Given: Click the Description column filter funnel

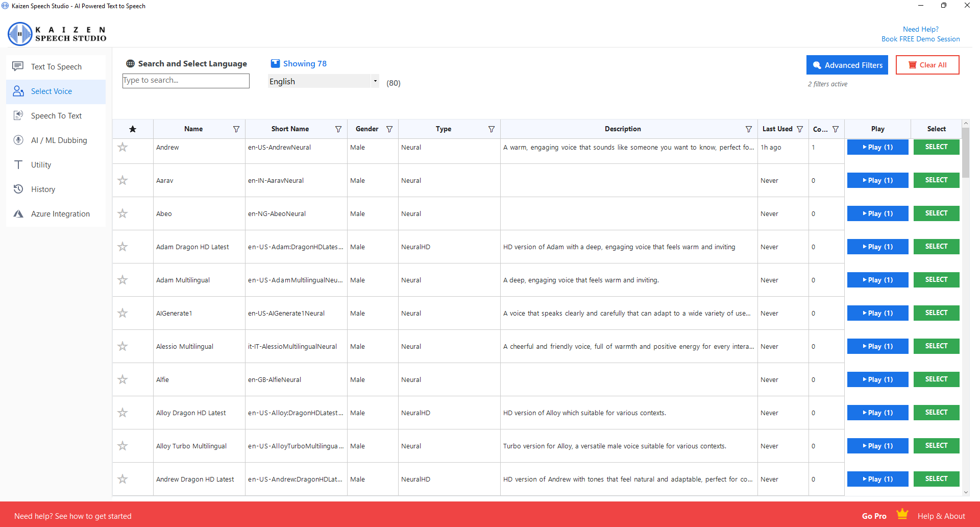Looking at the screenshot, I should 749,129.
